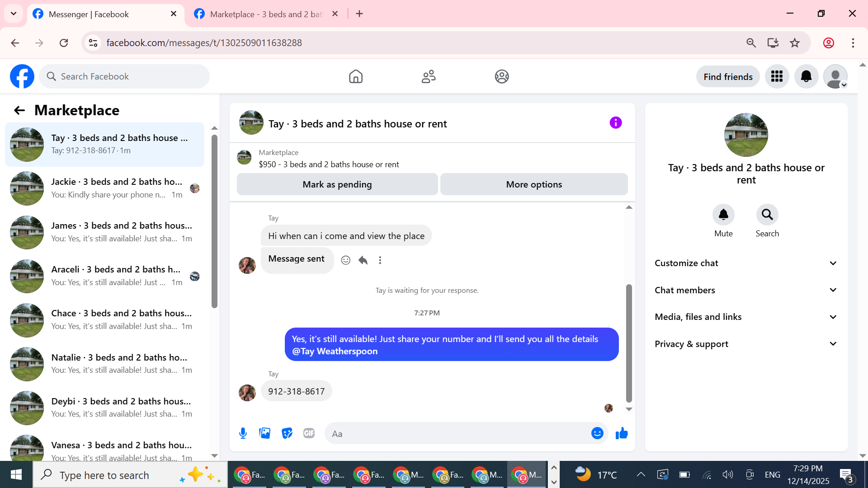Reply to the Message sent bubble
The height and width of the screenshot is (488, 868).
click(x=363, y=260)
